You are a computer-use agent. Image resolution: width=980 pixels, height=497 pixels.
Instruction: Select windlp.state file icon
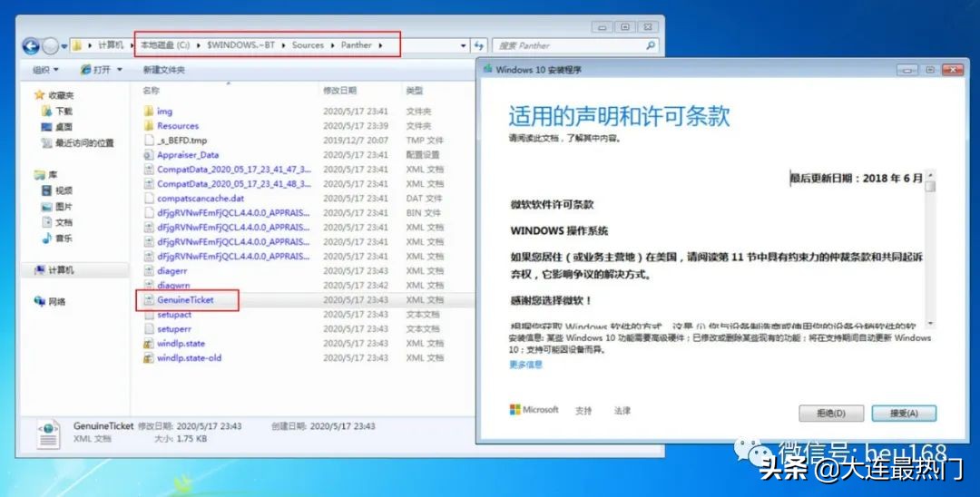click(149, 344)
